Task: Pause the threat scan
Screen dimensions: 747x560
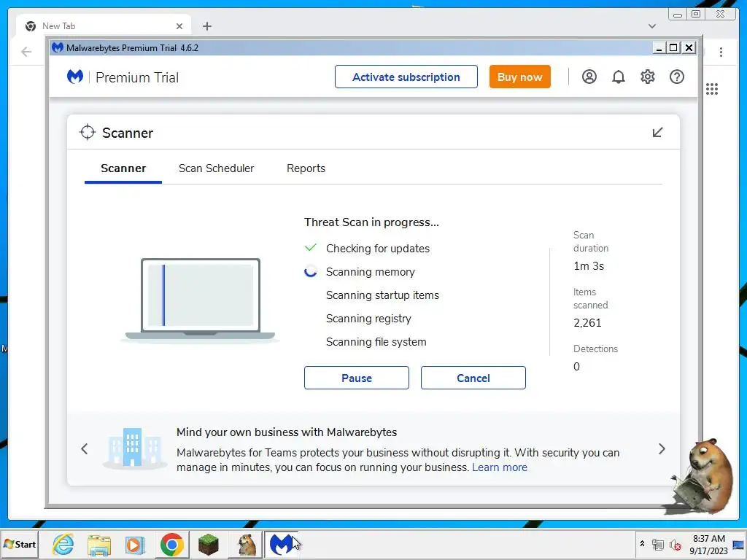Action: [x=356, y=378]
